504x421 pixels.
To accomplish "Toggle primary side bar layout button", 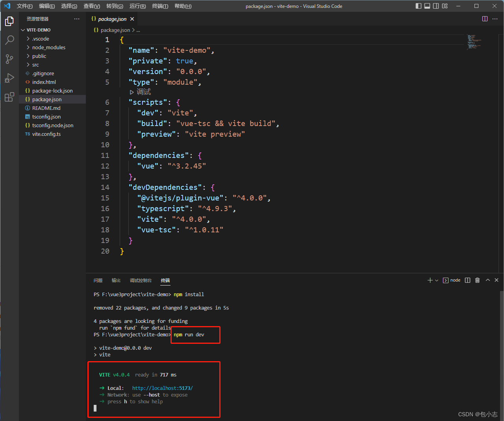I will [x=419, y=6].
